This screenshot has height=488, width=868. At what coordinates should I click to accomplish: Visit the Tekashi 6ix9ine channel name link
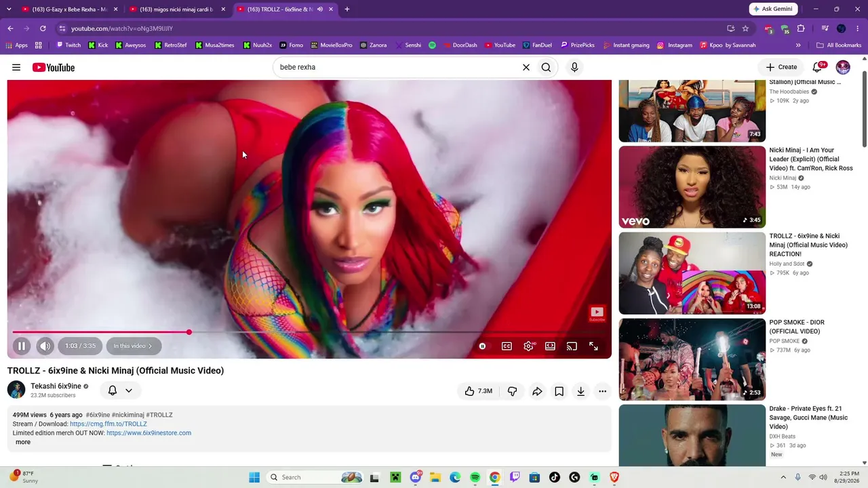click(x=56, y=386)
